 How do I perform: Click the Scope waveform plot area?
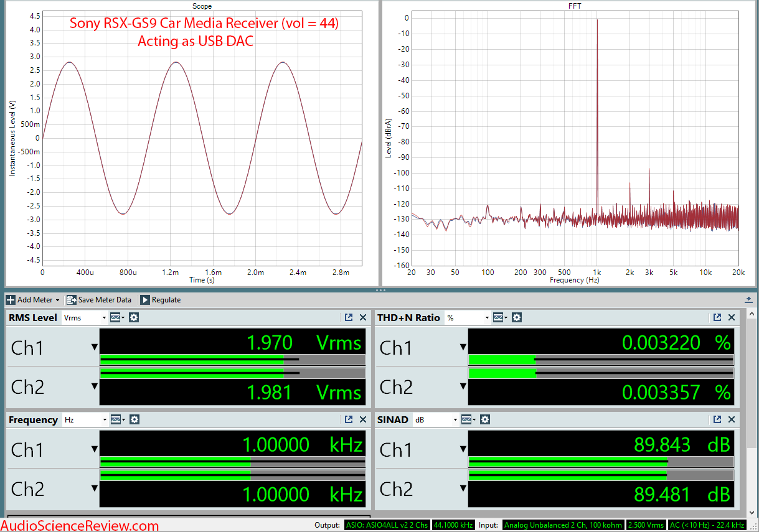pos(202,138)
